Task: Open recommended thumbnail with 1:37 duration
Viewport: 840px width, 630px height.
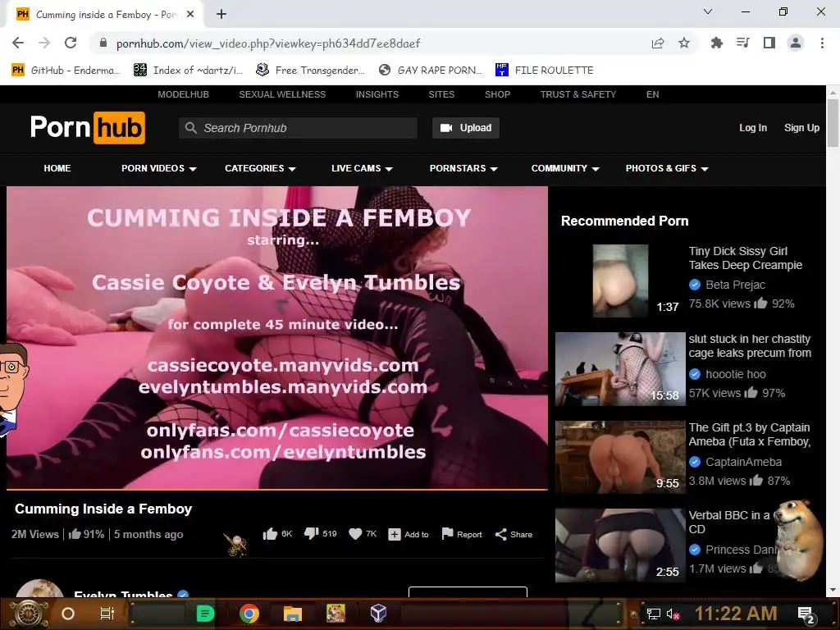Action: [620, 281]
